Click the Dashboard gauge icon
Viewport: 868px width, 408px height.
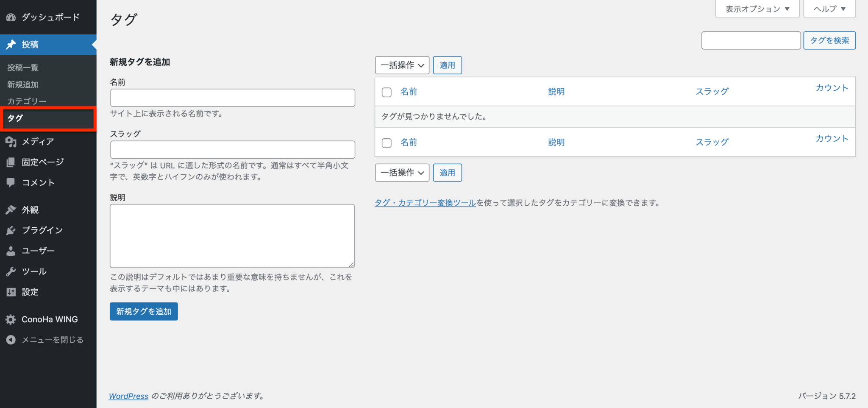pyautogui.click(x=11, y=17)
